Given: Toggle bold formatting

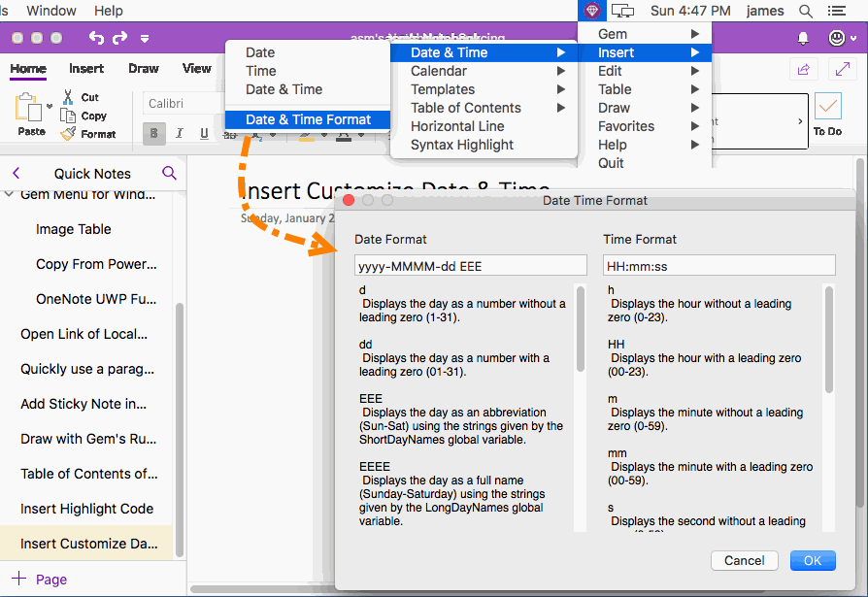Looking at the screenshot, I should tap(153, 135).
